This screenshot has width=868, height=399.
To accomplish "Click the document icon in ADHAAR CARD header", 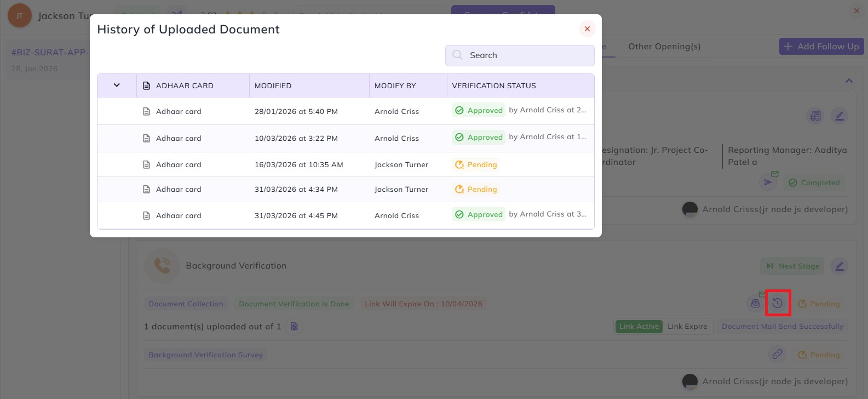I will [146, 86].
